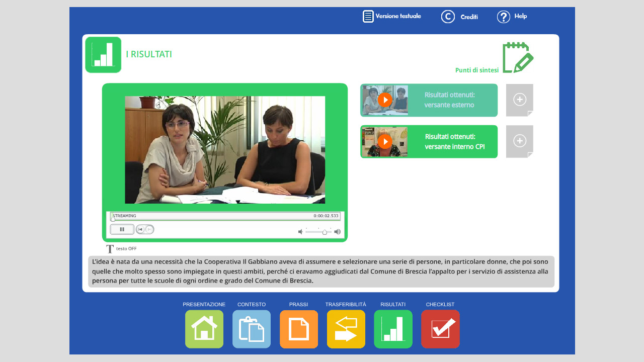Expand plus document for versante interno CPI

[x=520, y=141]
